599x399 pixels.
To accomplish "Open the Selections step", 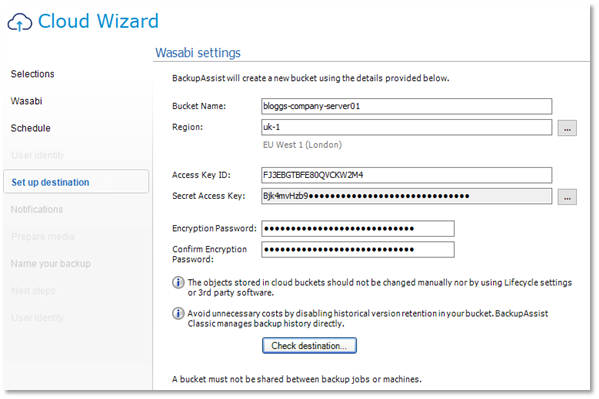I will click(32, 74).
